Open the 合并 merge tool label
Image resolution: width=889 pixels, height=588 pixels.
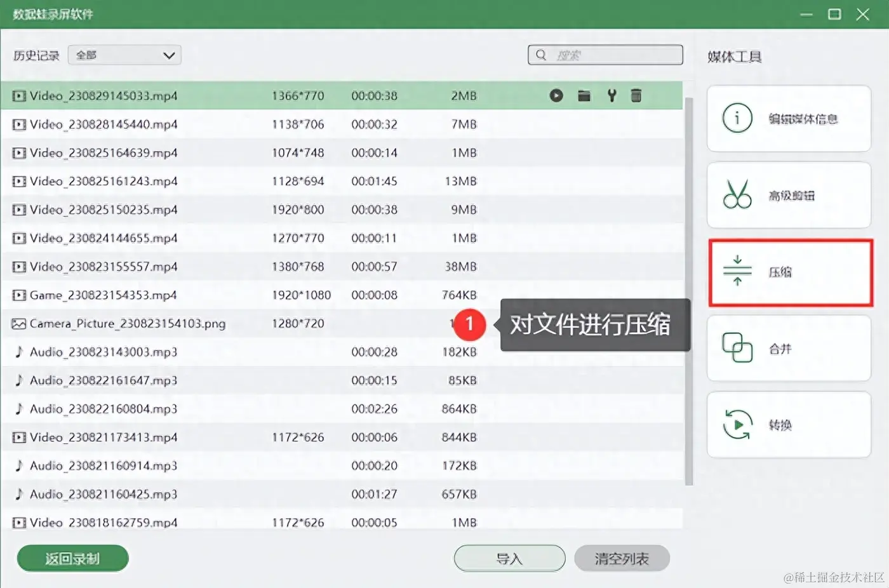[x=780, y=349]
